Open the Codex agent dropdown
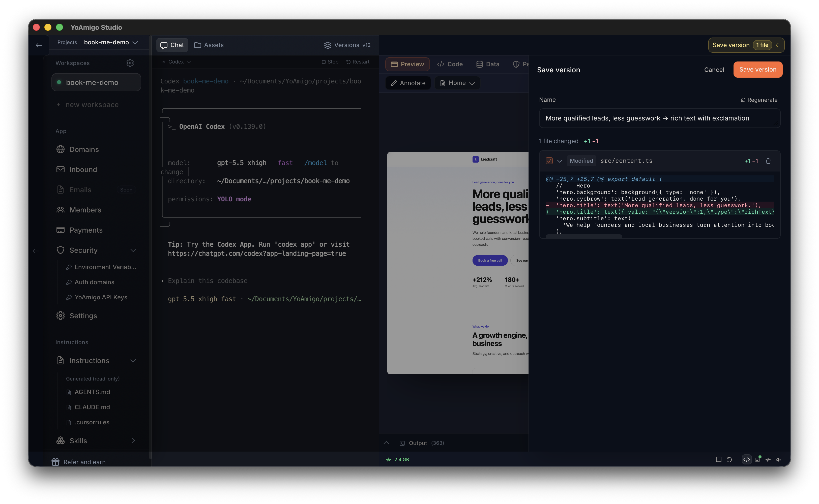 click(176, 62)
